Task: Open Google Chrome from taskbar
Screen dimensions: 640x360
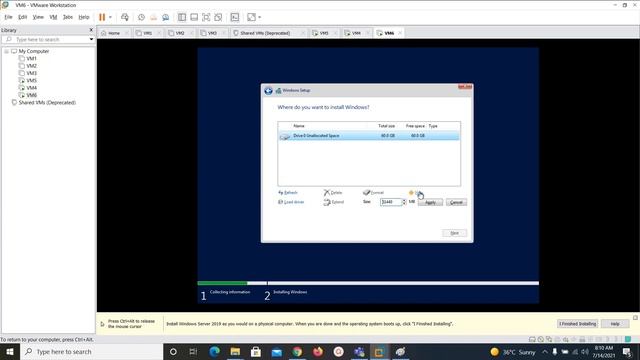Action: coord(297,351)
